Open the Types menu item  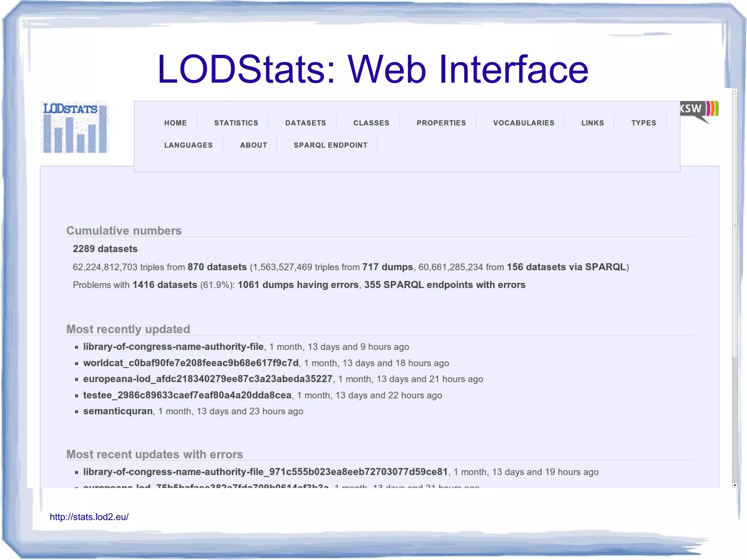coord(644,123)
